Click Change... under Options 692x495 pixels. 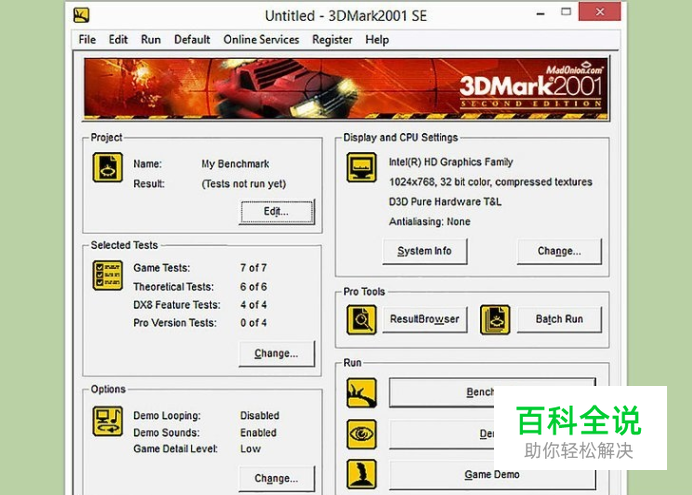point(277,479)
